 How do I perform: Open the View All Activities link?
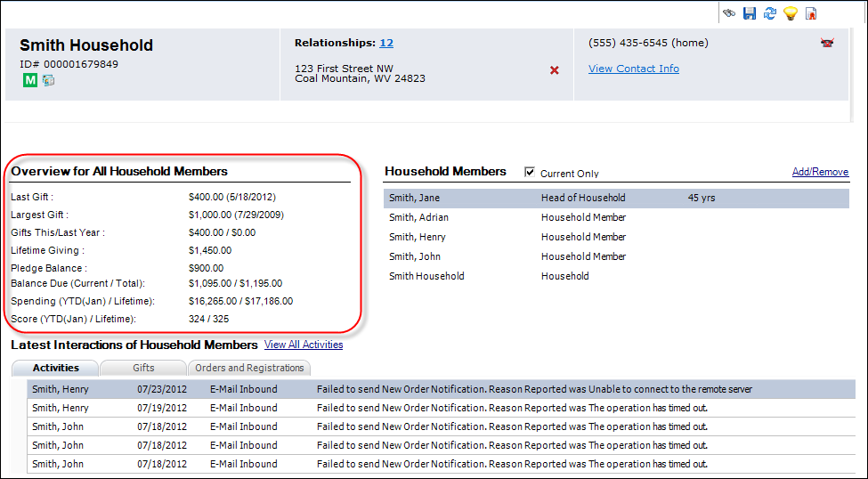click(304, 345)
